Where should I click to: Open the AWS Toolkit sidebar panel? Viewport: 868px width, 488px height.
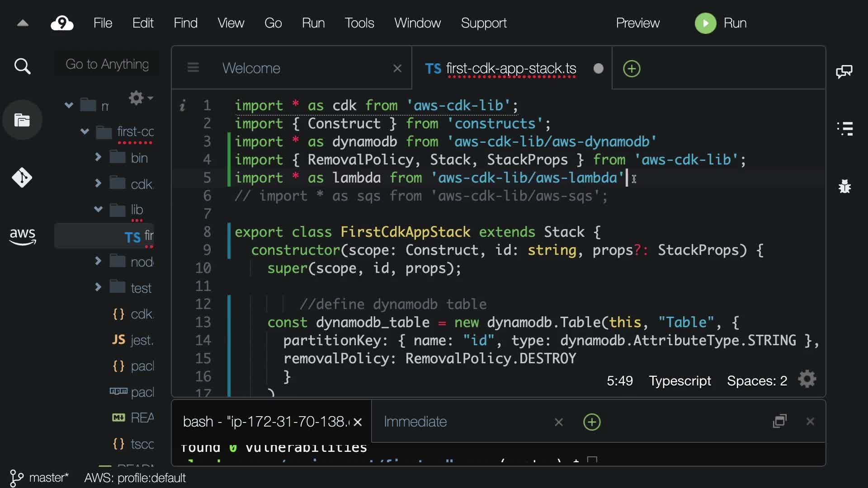coord(22,236)
